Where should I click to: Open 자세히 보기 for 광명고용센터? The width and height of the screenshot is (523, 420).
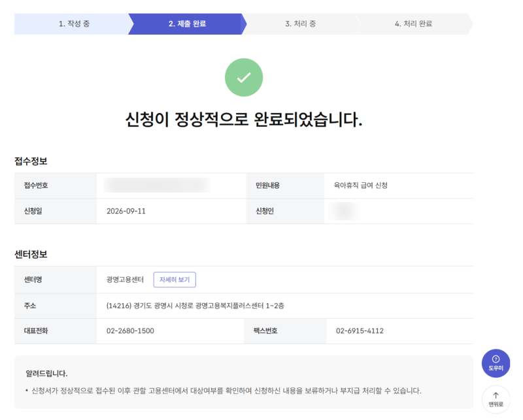(175, 280)
